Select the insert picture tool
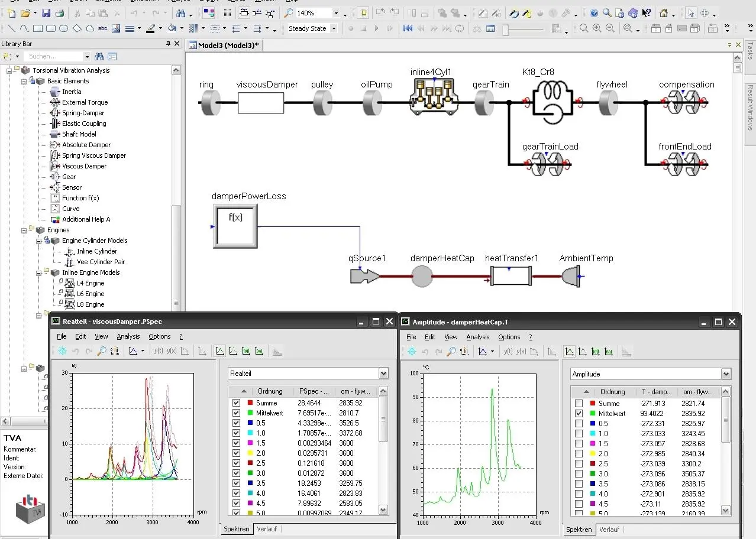The width and height of the screenshot is (756, 539). (x=116, y=28)
